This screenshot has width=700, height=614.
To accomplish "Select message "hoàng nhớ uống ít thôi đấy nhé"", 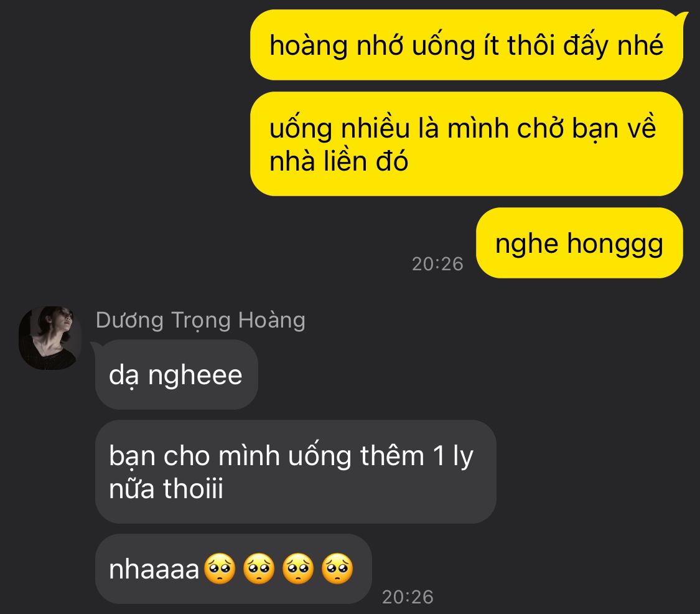I will point(467,45).
